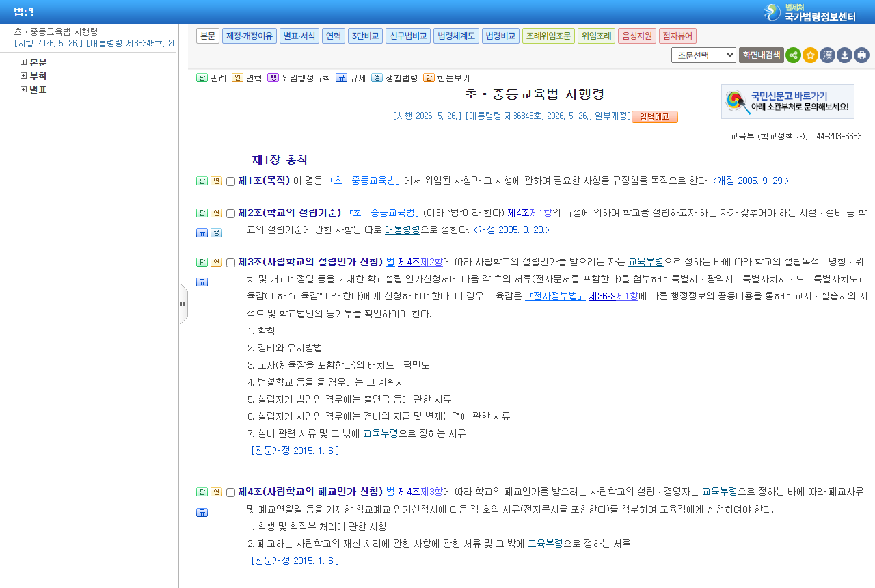Expand the 본문 tree node
The image size is (875, 588).
pyautogui.click(x=24, y=62)
